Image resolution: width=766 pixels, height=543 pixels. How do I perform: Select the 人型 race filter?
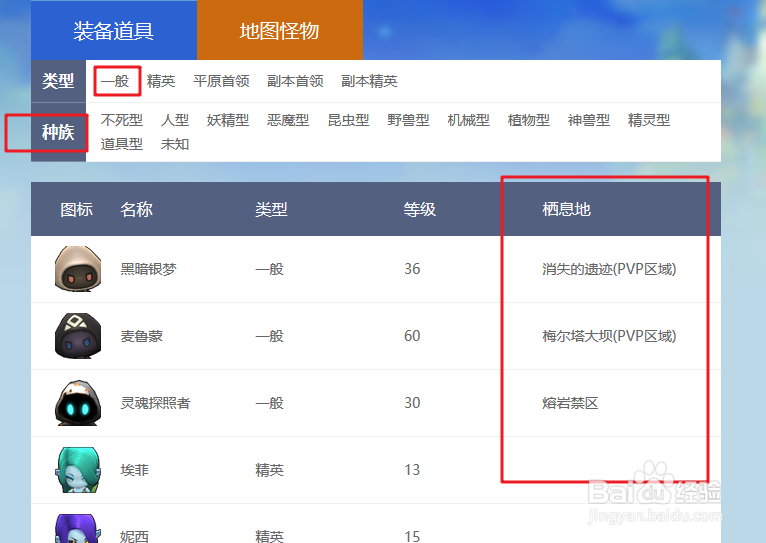175,120
